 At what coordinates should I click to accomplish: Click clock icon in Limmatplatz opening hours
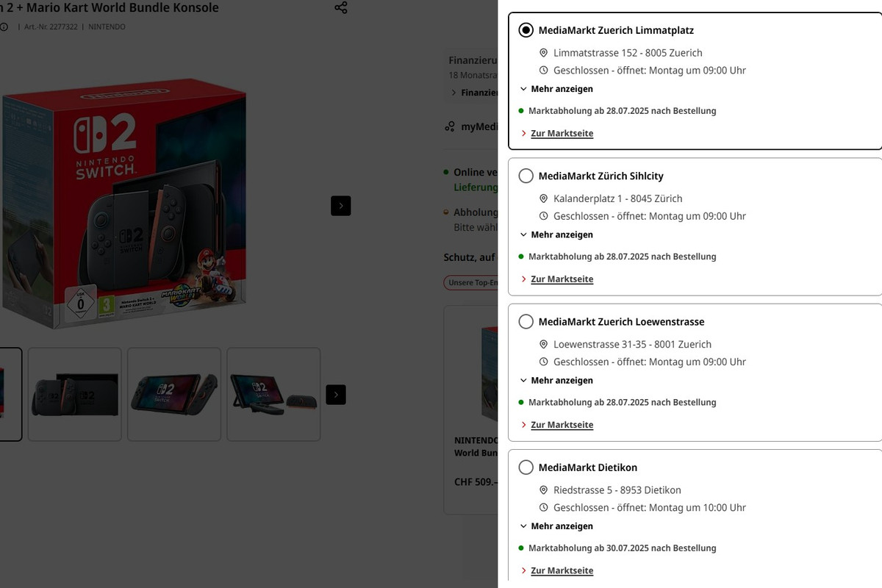point(544,71)
